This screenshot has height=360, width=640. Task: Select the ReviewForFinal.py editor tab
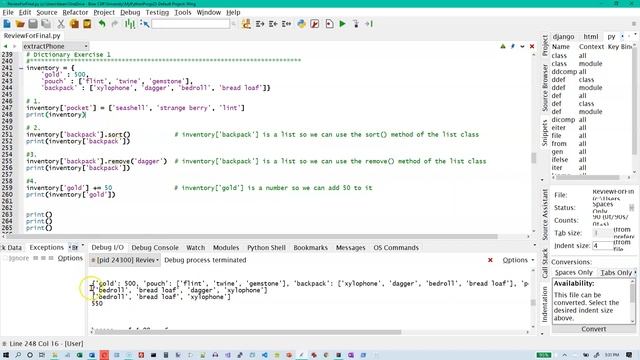(x=32, y=36)
